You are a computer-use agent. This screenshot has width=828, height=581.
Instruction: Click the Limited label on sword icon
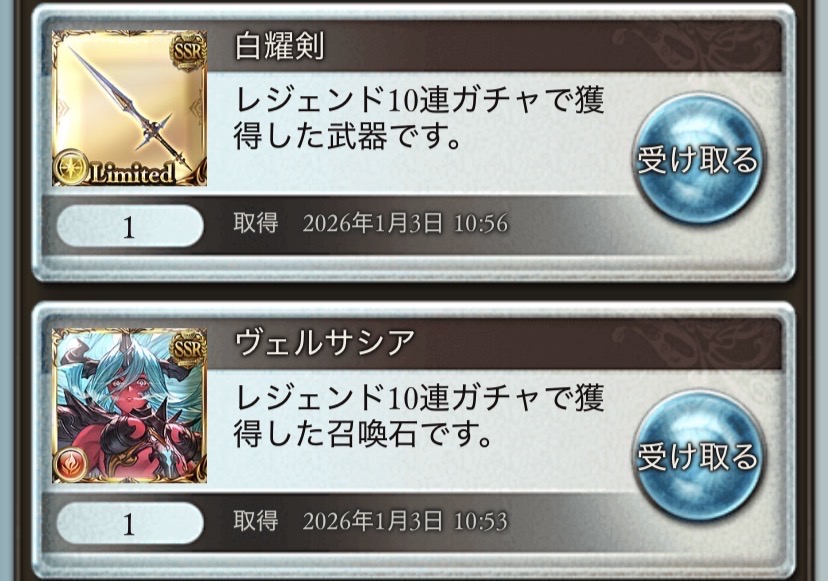click(133, 174)
